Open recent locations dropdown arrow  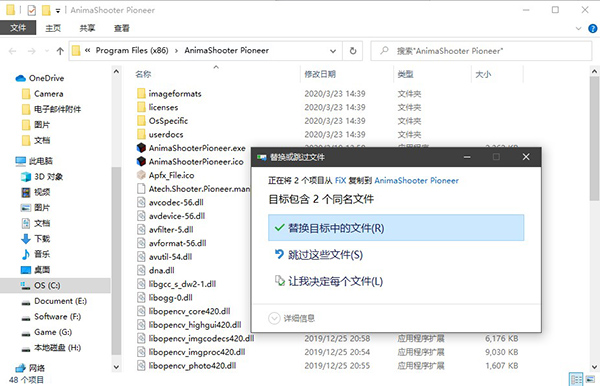[47, 51]
